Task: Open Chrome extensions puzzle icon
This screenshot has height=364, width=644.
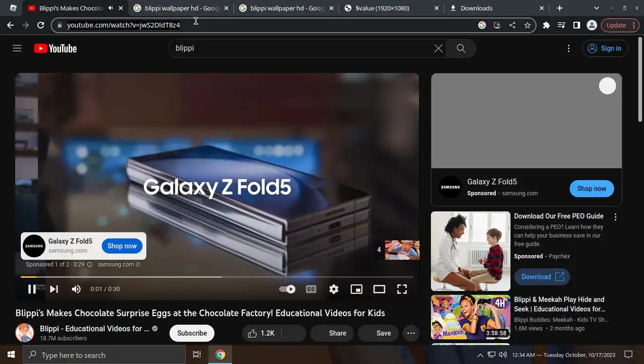Action: point(546,25)
